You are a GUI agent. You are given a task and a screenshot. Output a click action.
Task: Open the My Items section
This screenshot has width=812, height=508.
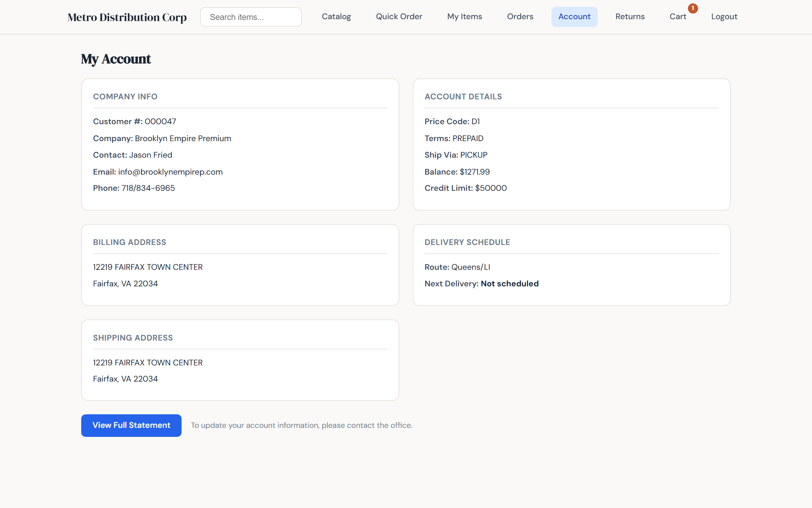[x=465, y=17]
